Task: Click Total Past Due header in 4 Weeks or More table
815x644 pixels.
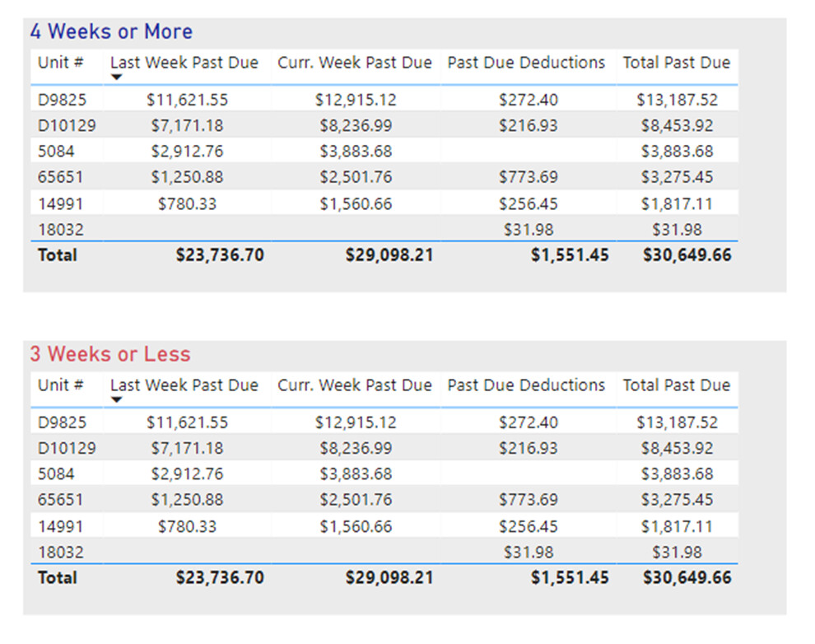Action: click(x=676, y=63)
